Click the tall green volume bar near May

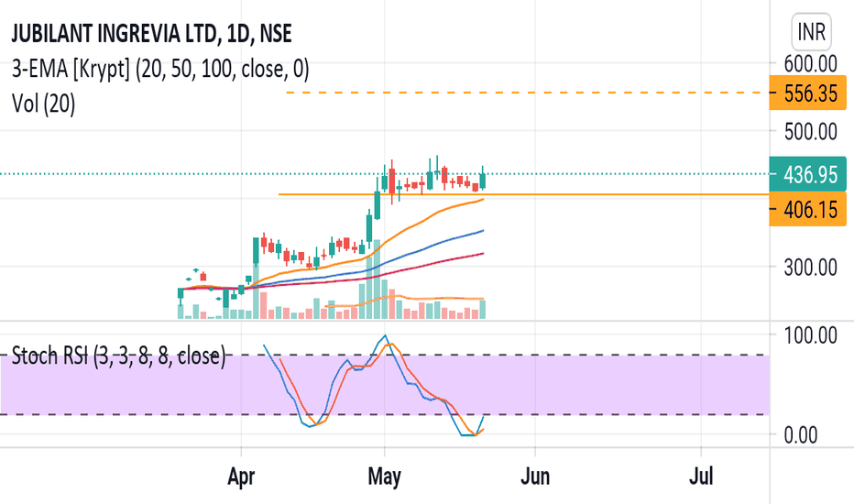(377, 279)
